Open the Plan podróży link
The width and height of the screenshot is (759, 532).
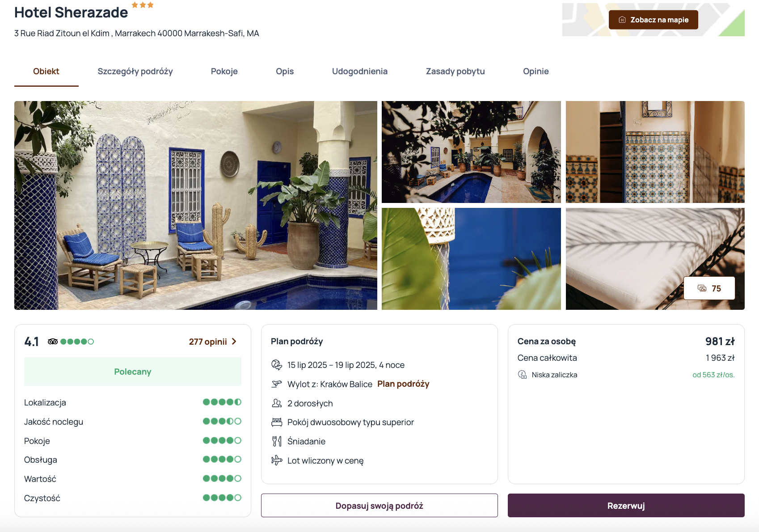pos(403,384)
